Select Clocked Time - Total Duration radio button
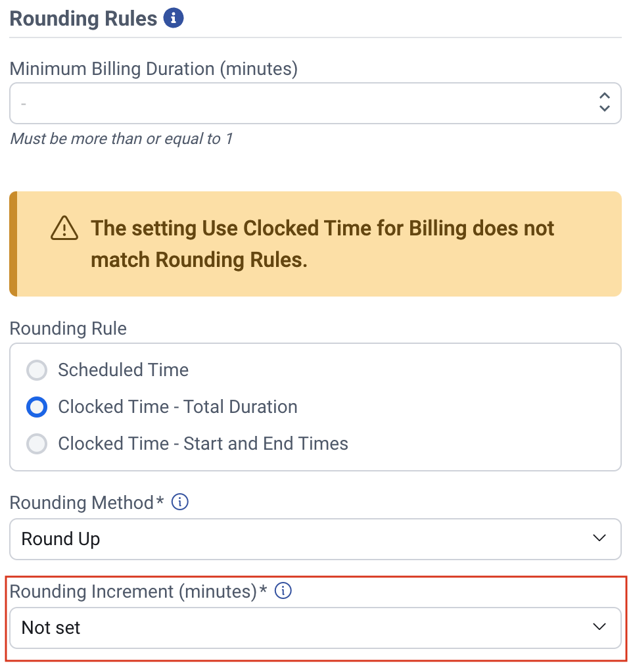 pyautogui.click(x=37, y=408)
